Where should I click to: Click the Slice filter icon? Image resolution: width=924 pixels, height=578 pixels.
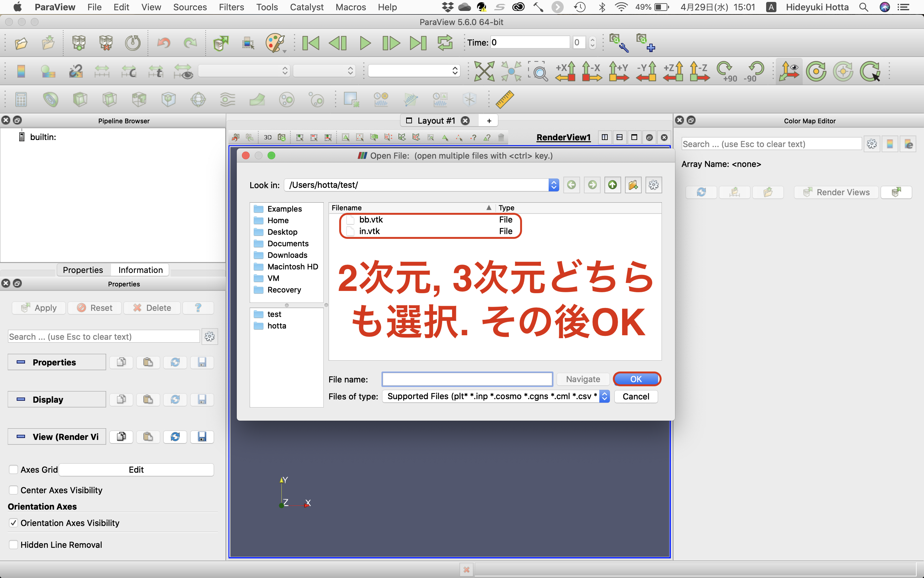(x=110, y=100)
